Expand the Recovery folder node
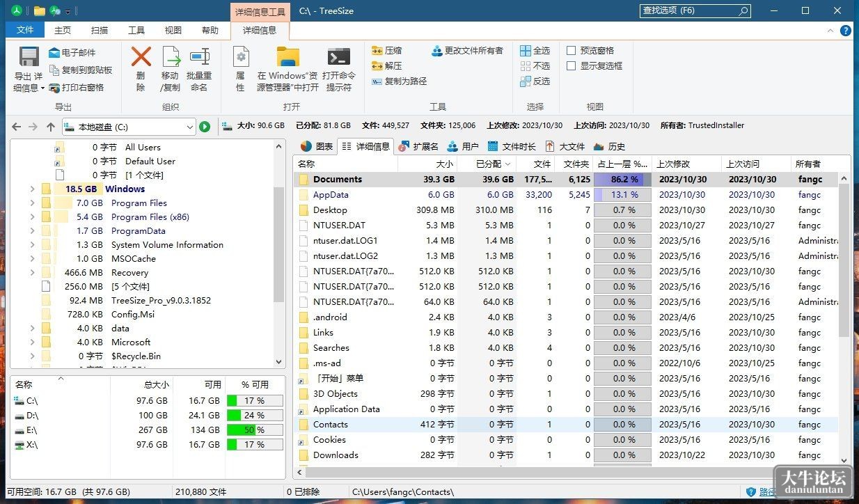859x504 pixels. tap(32, 272)
